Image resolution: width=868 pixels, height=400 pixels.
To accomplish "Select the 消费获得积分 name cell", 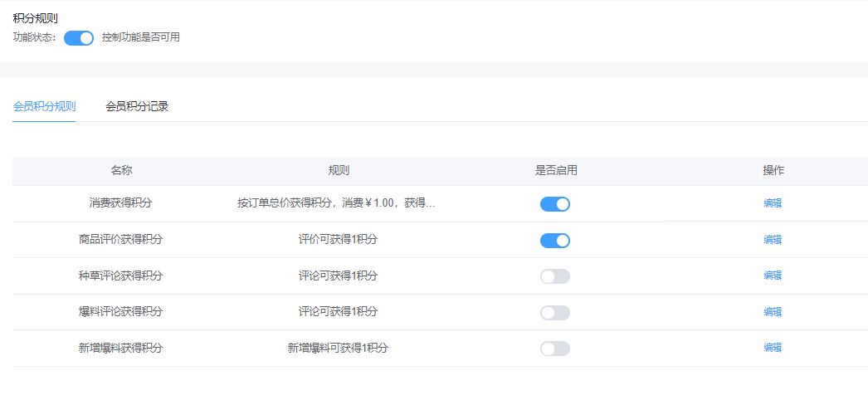I will pyautogui.click(x=120, y=203).
